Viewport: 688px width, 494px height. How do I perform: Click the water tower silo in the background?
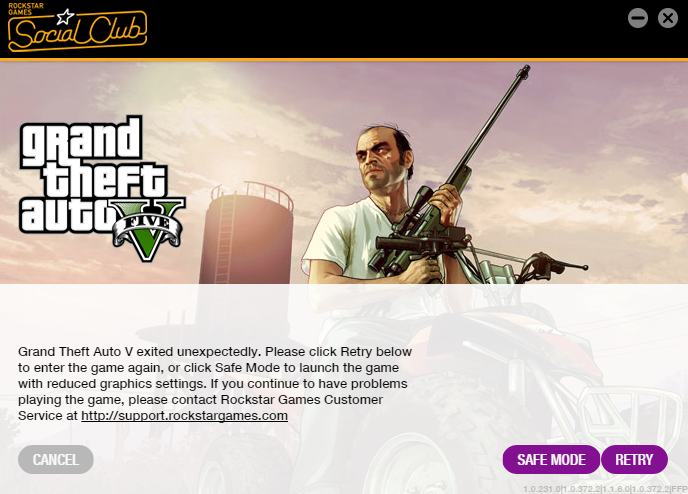246,234
